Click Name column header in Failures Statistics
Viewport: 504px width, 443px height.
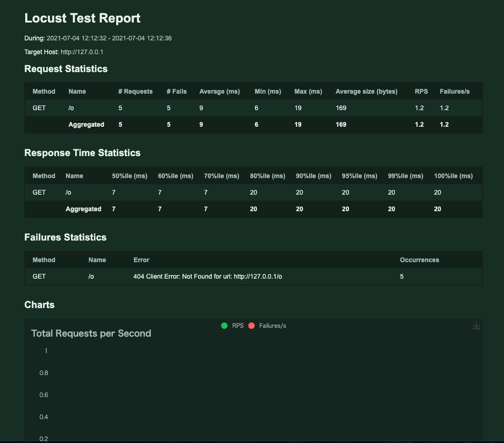(x=97, y=260)
